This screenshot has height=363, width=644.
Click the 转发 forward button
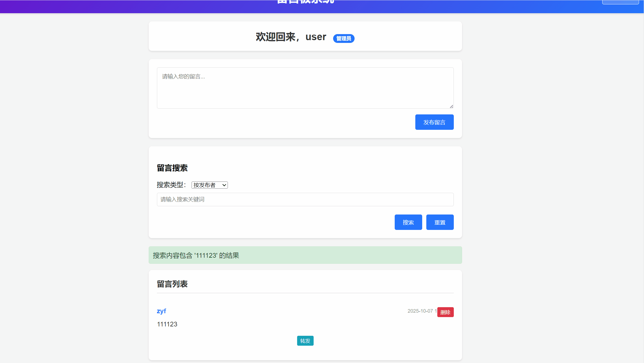[305, 341]
